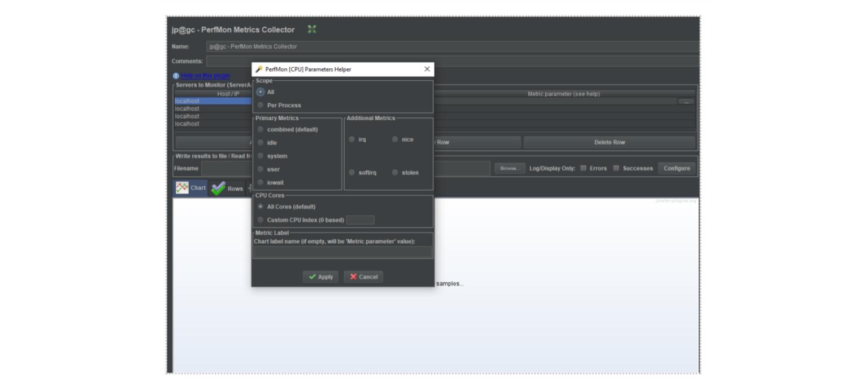Enable the stolen additional metric
Image resolution: width=868 pixels, height=390 pixels.
[x=394, y=172]
